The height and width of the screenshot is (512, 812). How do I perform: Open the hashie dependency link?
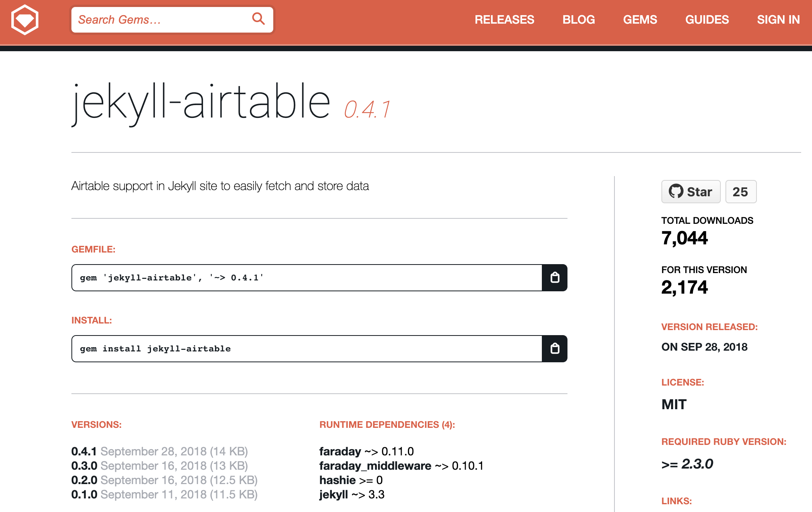click(338, 480)
